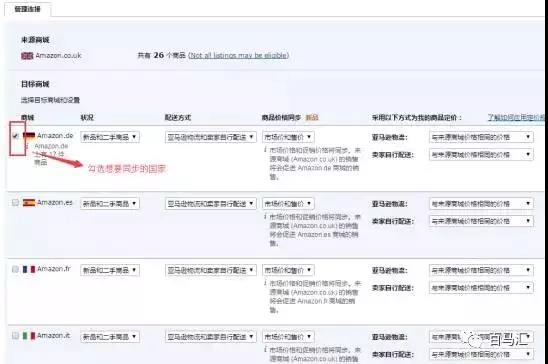Toggle the Amazon.de marketplace checkbox
This screenshot has width=548, height=364.
point(15,136)
